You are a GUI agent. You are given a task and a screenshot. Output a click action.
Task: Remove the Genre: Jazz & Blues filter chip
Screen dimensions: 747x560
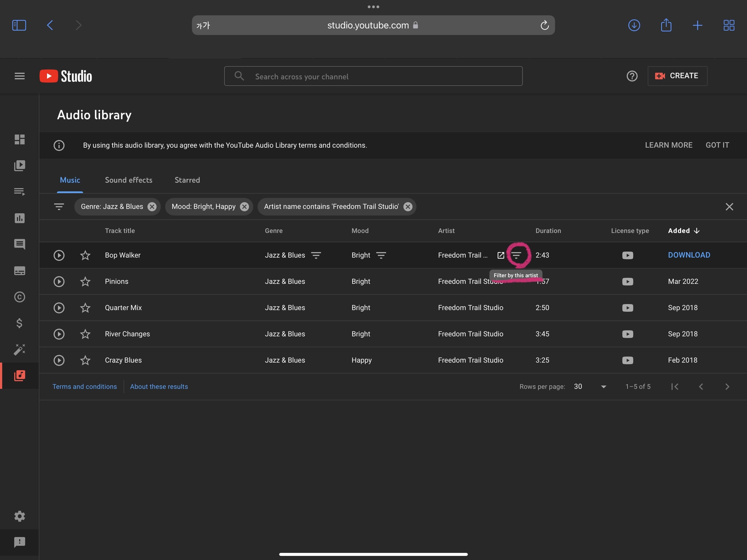pos(152,207)
